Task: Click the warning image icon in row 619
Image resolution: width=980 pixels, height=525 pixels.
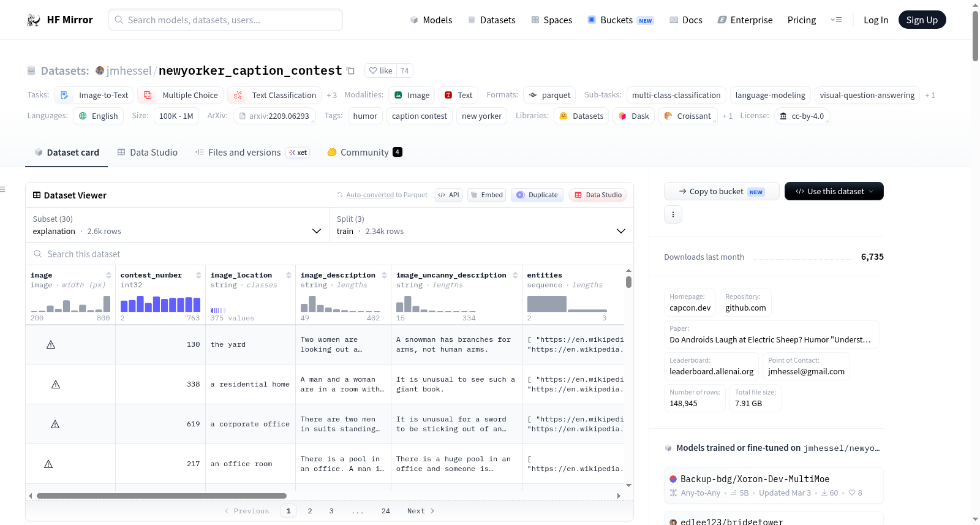Action: pos(55,425)
